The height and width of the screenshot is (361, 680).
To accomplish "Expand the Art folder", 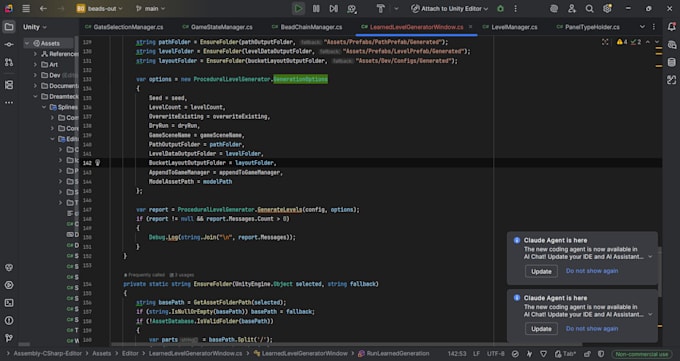I will (x=36, y=64).
